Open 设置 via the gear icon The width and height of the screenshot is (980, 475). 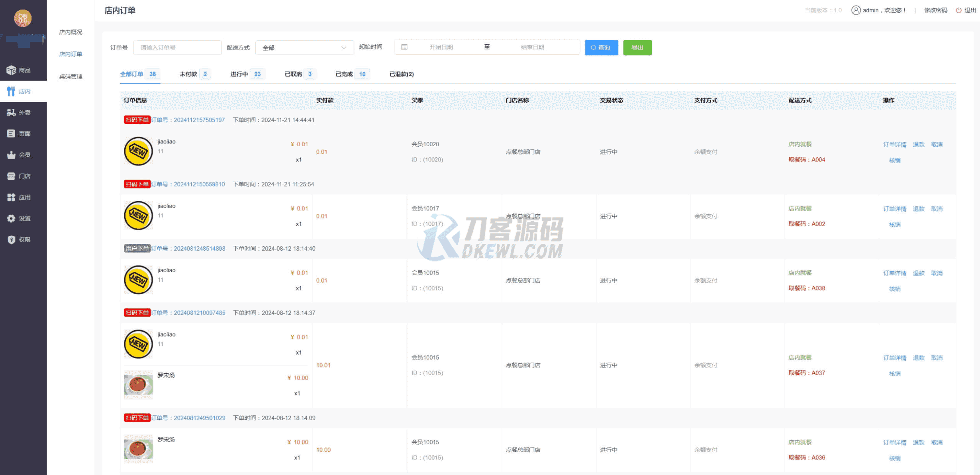[x=11, y=218]
